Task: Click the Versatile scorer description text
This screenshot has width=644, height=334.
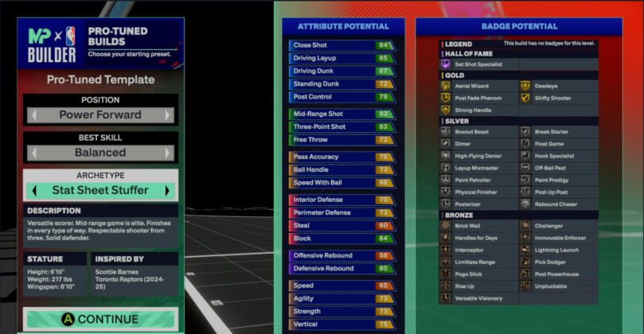Action: point(99,230)
